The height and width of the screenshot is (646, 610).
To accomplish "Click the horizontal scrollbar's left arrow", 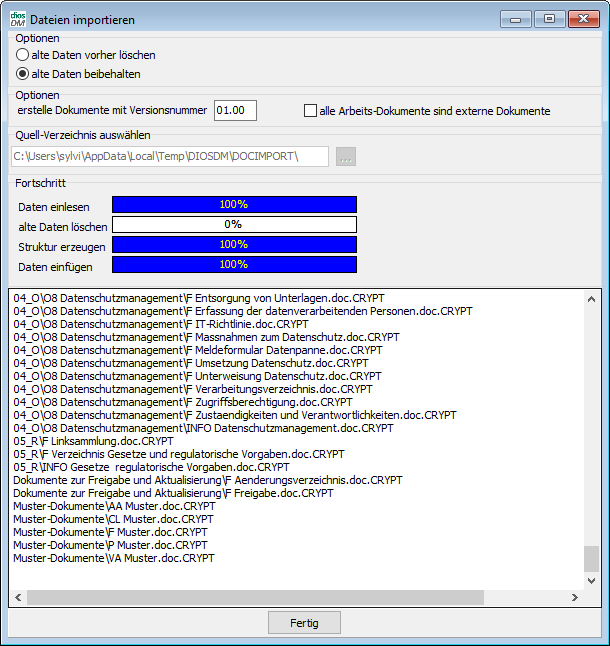I will 17,597.
